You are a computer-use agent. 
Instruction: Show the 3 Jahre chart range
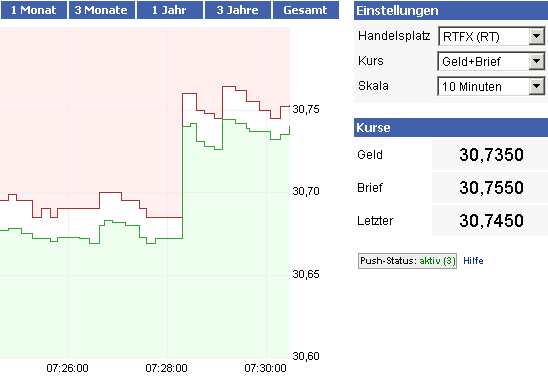238,10
